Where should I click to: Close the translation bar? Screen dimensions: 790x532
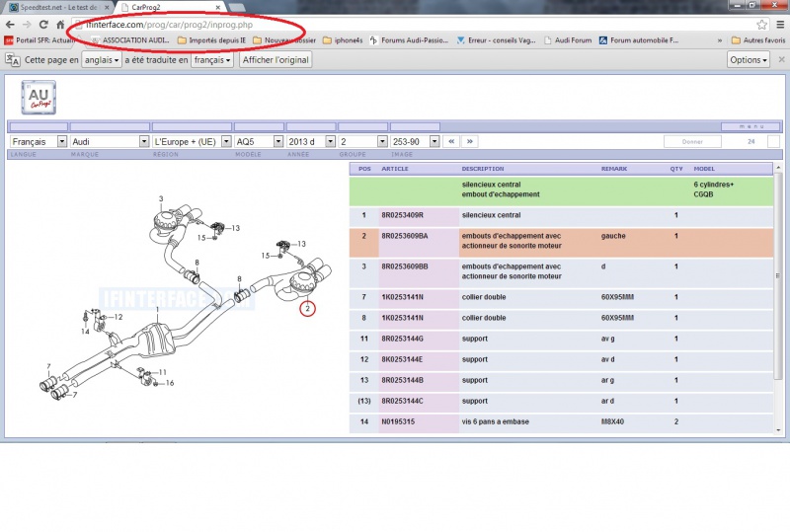(x=779, y=60)
